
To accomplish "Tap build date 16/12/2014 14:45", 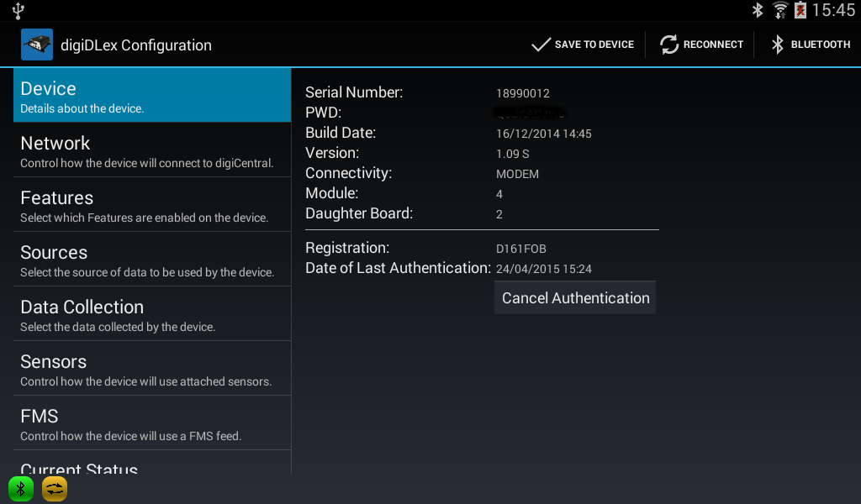I will coord(544,134).
